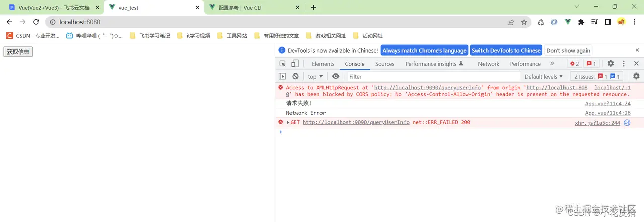The image size is (644, 222).
Task: Open the top JavaScript context dropdown
Action: point(315,77)
